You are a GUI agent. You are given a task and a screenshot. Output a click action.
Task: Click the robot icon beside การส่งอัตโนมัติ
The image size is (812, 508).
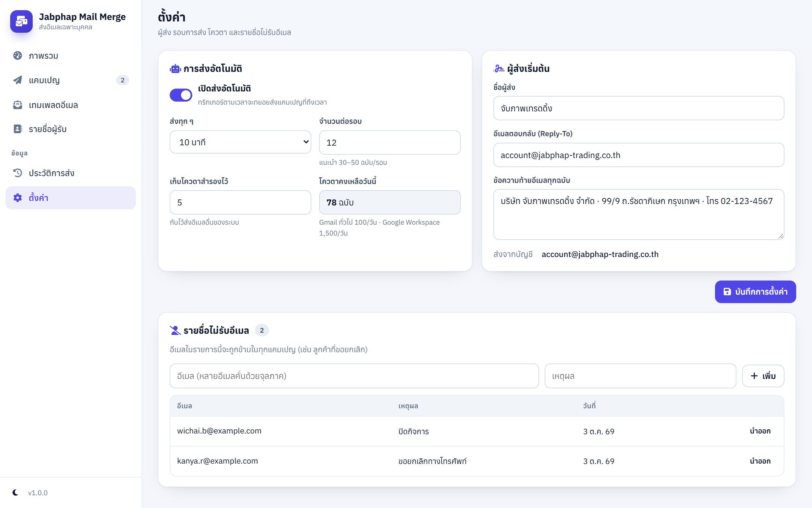[175, 69]
